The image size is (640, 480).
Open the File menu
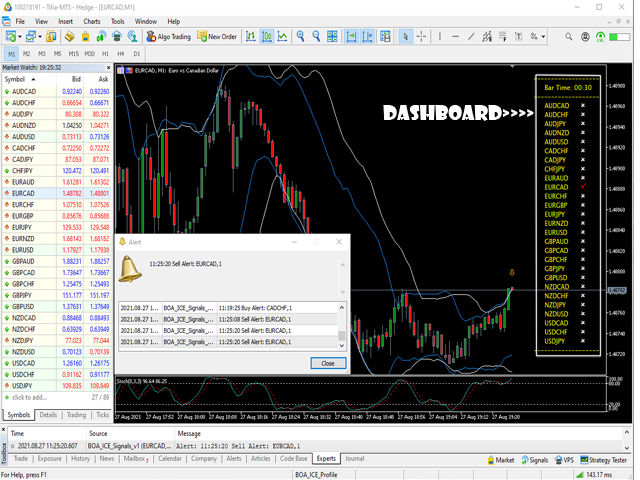[20, 22]
